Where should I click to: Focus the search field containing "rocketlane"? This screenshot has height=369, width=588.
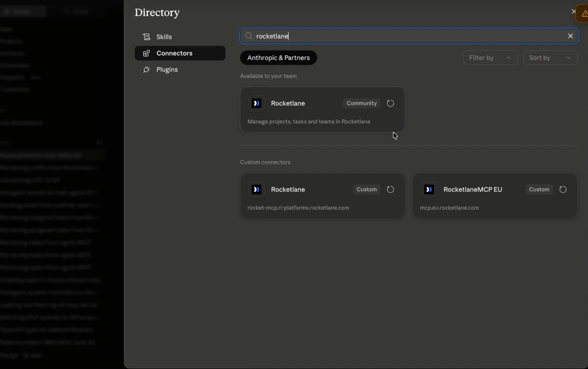[x=409, y=36]
